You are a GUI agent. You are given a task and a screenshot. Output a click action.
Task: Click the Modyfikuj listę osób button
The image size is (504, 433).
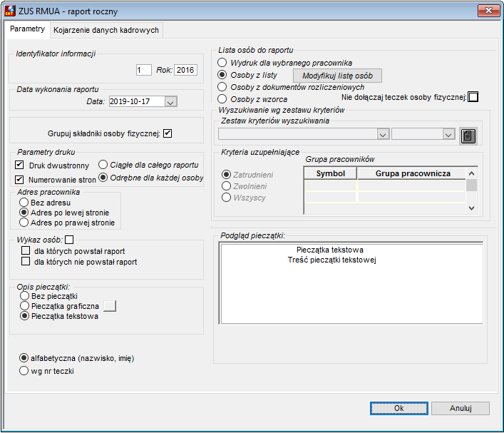[337, 76]
